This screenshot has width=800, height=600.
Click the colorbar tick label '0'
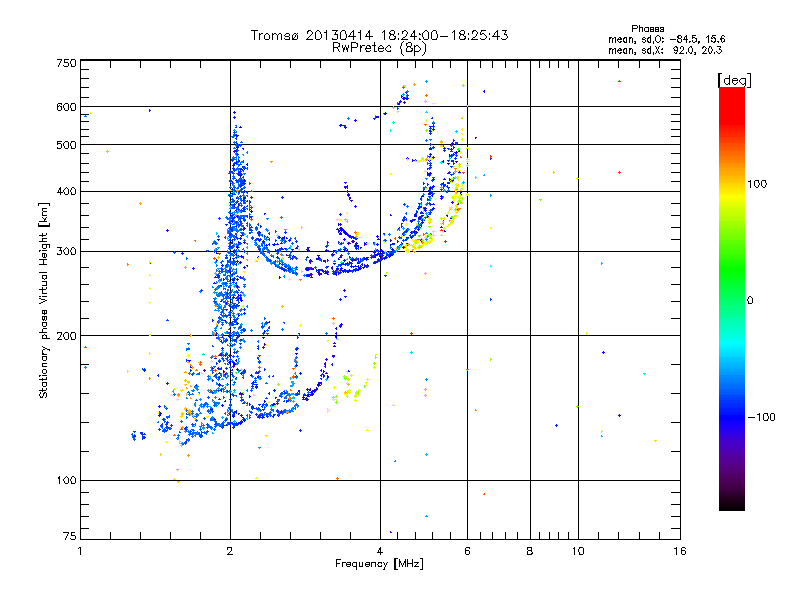click(x=750, y=301)
